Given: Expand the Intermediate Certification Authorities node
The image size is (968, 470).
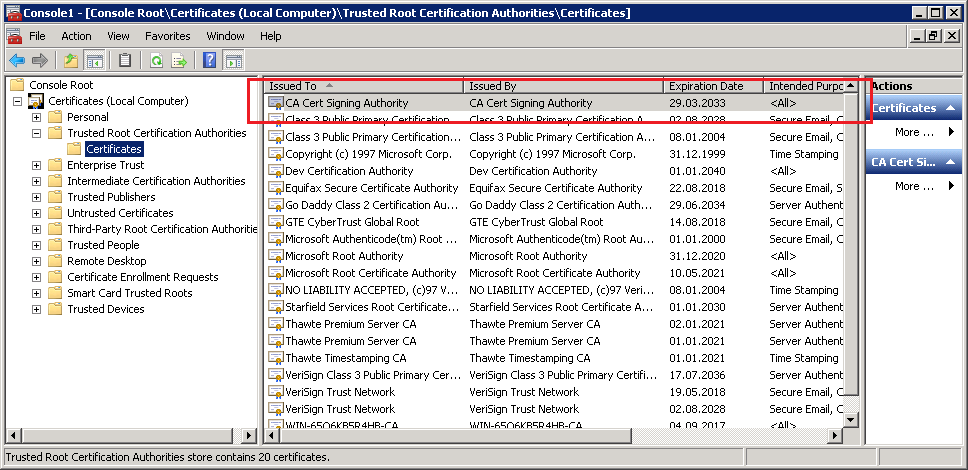Looking at the screenshot, I should point(36,182).
